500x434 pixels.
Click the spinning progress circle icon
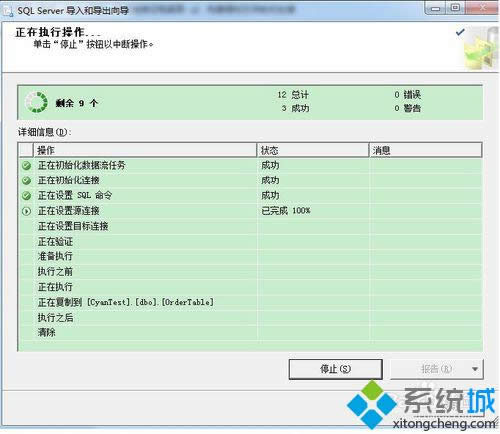click(x=36, y=102)
